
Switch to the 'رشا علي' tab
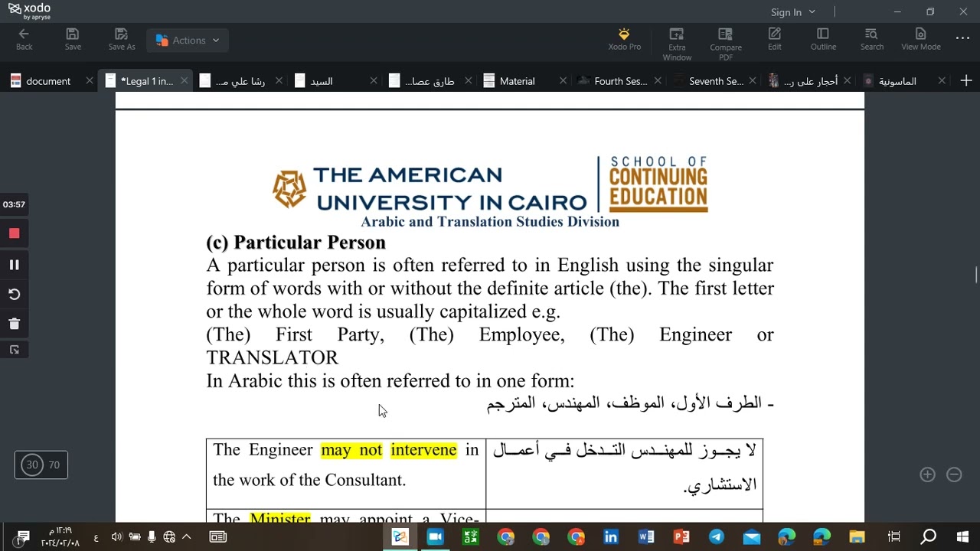[240, 81]
